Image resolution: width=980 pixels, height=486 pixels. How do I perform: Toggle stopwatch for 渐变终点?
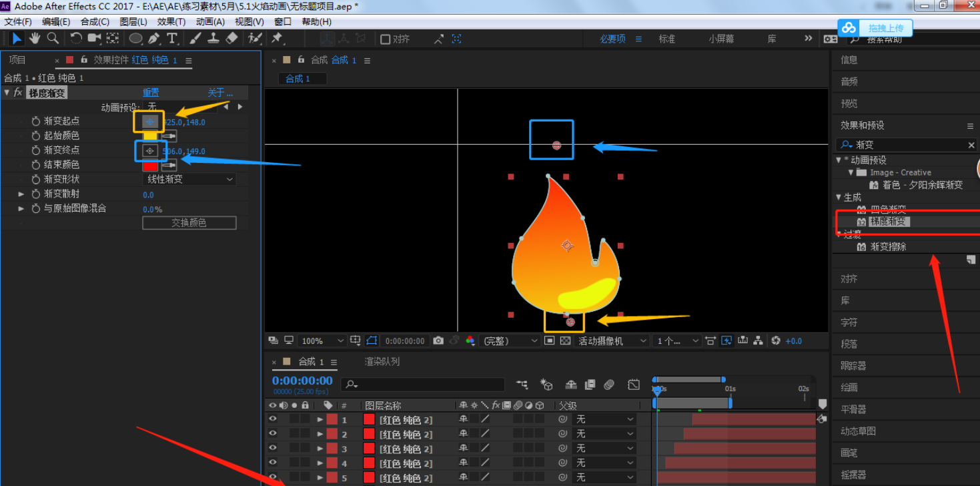tap(36, 151)
